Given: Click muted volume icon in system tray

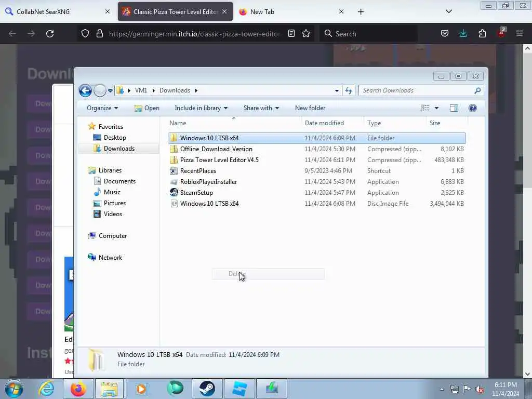Looking at the screenshot, I should tap(480, 390).
